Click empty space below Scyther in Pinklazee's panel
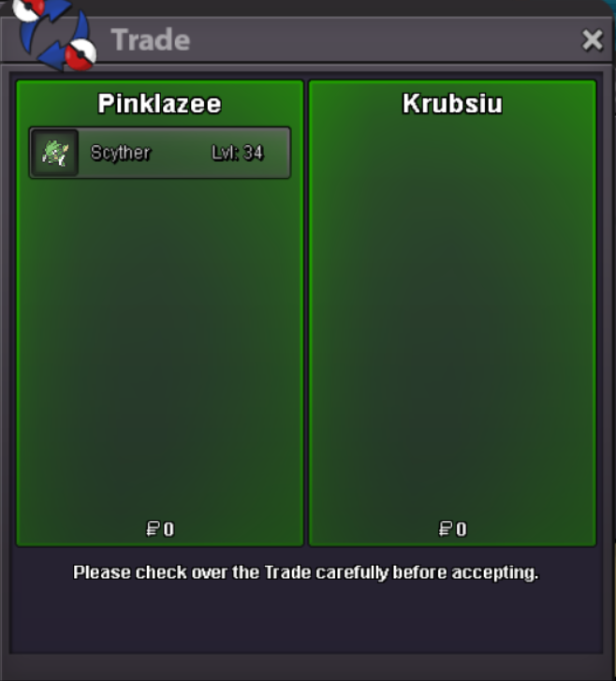Viewport: 616px width, 681px height. click(160, 348)
